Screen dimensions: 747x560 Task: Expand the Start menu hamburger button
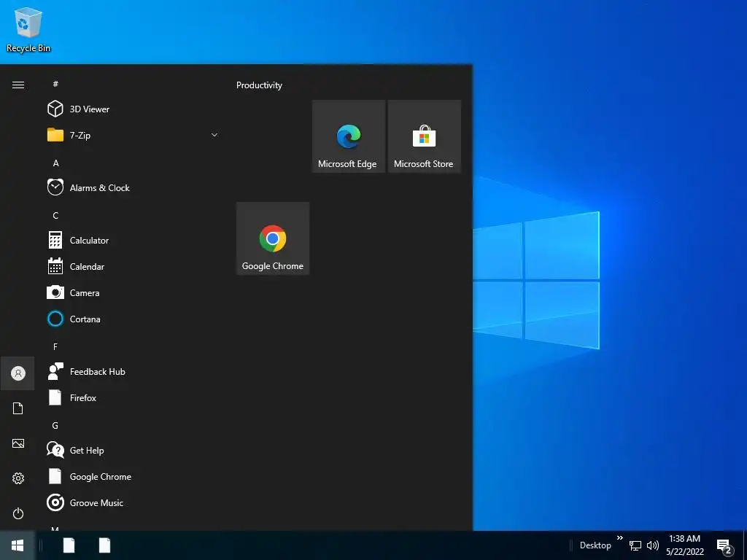coord(18,85)
